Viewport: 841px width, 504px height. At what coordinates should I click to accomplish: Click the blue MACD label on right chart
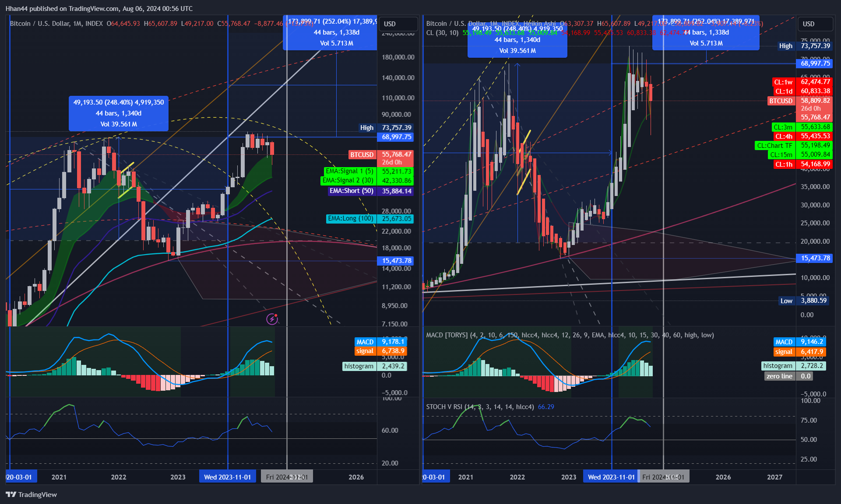(x=784, y=342)
